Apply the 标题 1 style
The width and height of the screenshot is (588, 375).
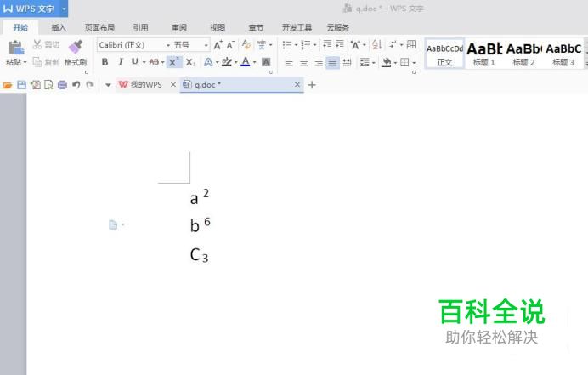[484, 54]
